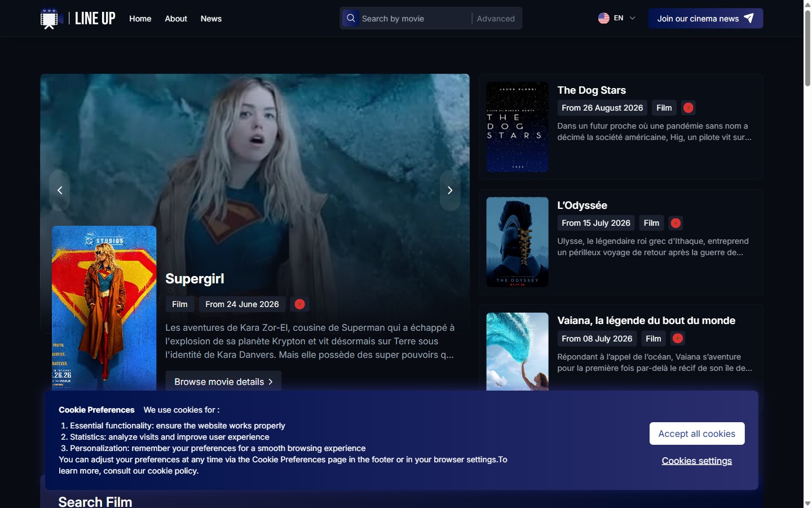The image size is (812, 508).
Task: Accept all cookies
Action: click(697, 433)
